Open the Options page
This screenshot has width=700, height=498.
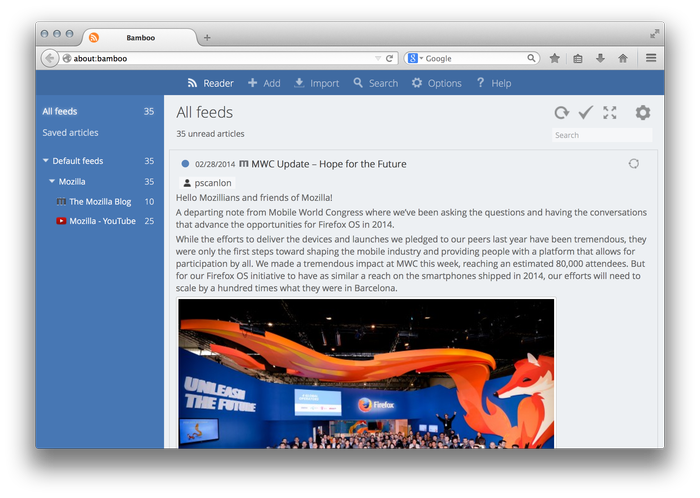click(x=436, y=83)
